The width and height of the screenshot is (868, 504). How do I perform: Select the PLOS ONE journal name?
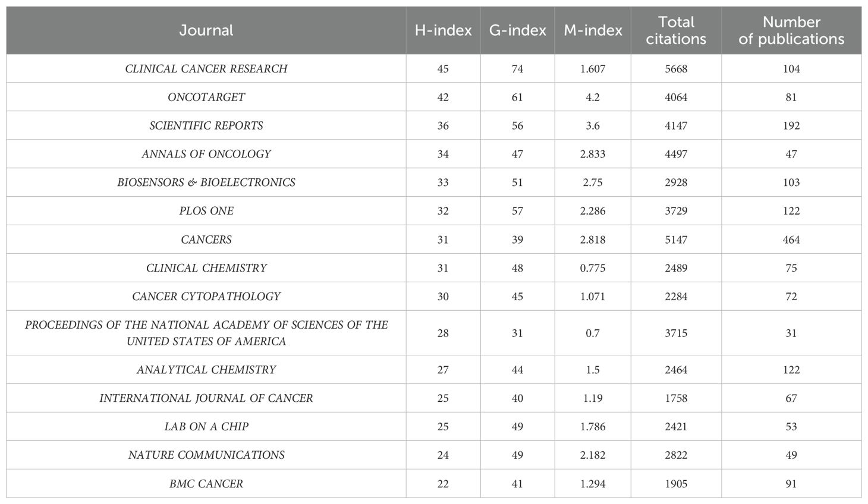tap(206, 212)
